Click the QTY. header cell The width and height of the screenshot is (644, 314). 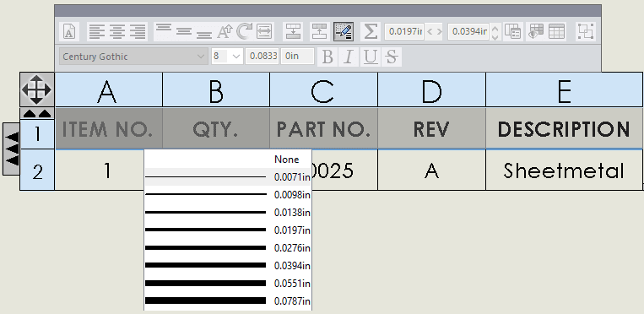tap(216, 128)
